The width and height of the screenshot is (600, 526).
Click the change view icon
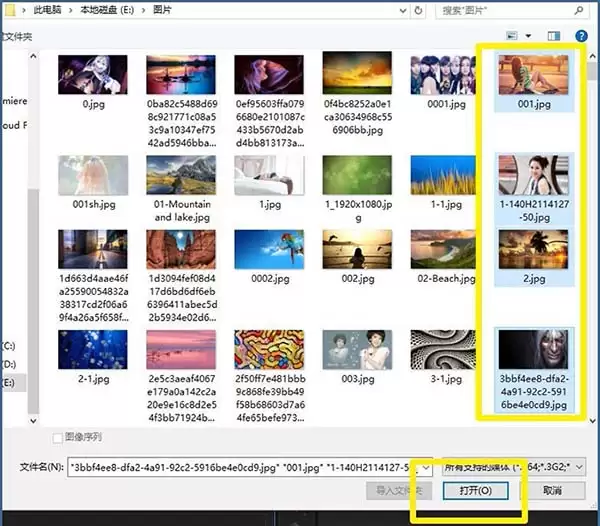pyautogui.click(x=512, y=36)
